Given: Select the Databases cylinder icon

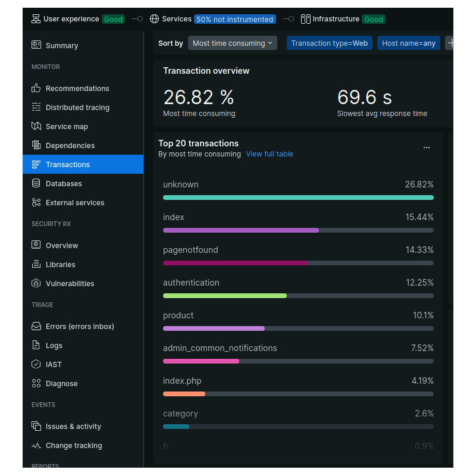Looking at the screenshot, I should click(36, 183).
